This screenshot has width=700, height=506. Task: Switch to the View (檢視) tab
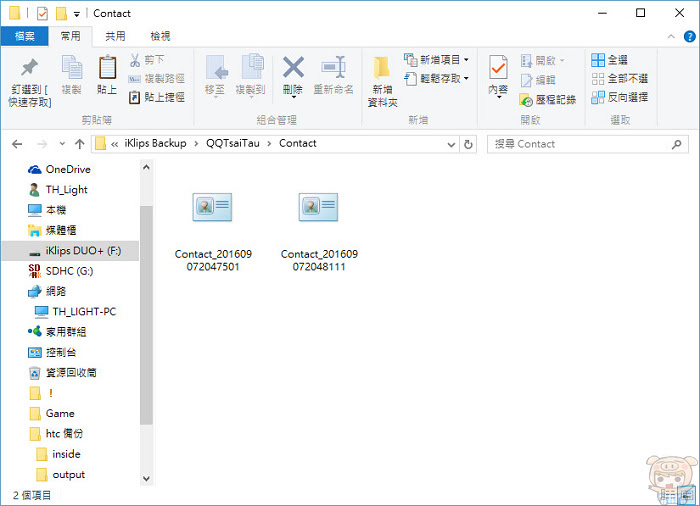pyautogui.click(x=160, y=36)
